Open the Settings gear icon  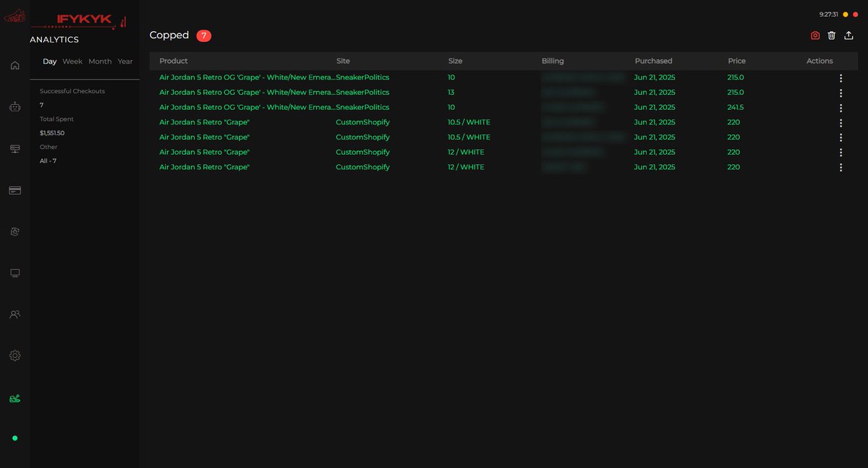pyautogui.click(x=14, y=356)
